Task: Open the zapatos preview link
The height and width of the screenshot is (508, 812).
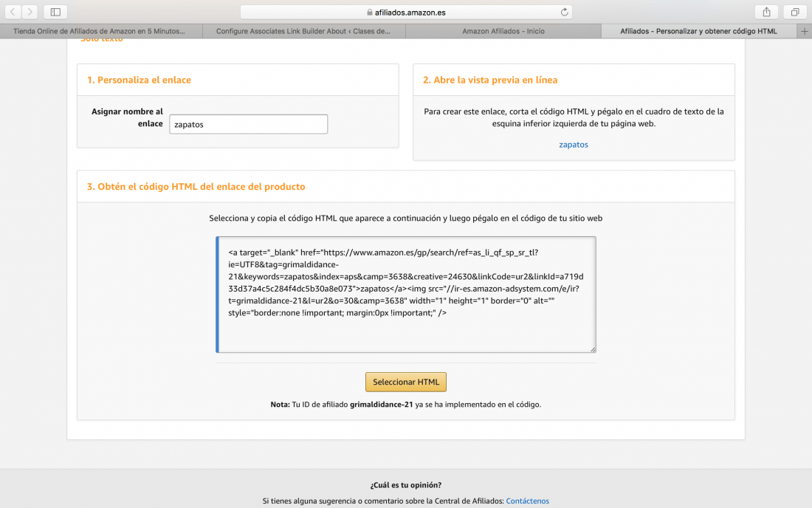Action: point(574,145)
